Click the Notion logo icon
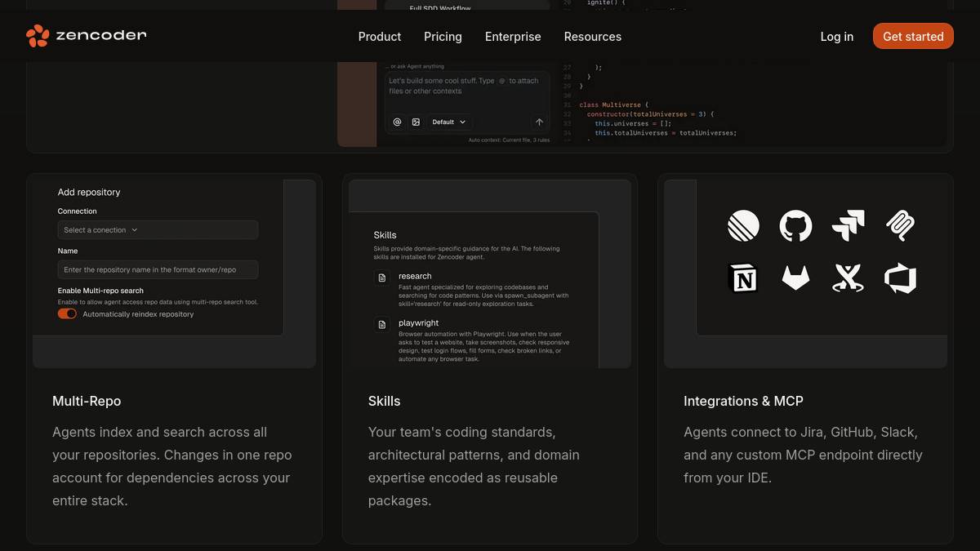This screenshot has height=551, width=980. 743,278
